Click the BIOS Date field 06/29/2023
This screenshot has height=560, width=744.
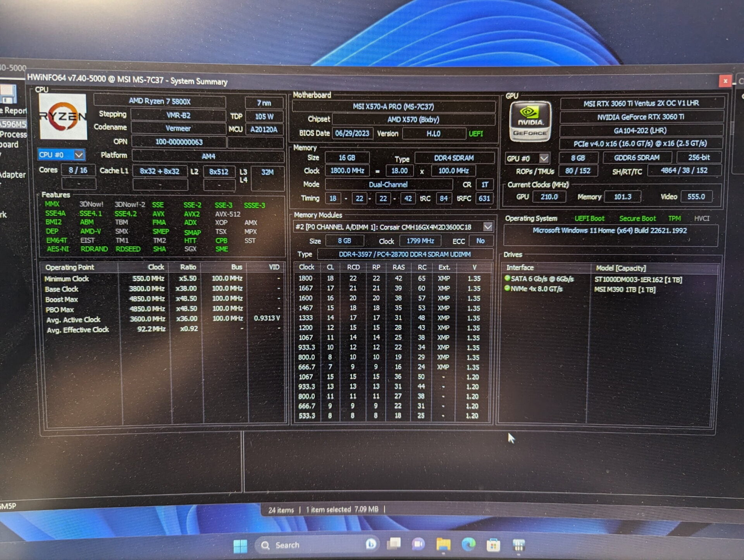click(352, 133)
